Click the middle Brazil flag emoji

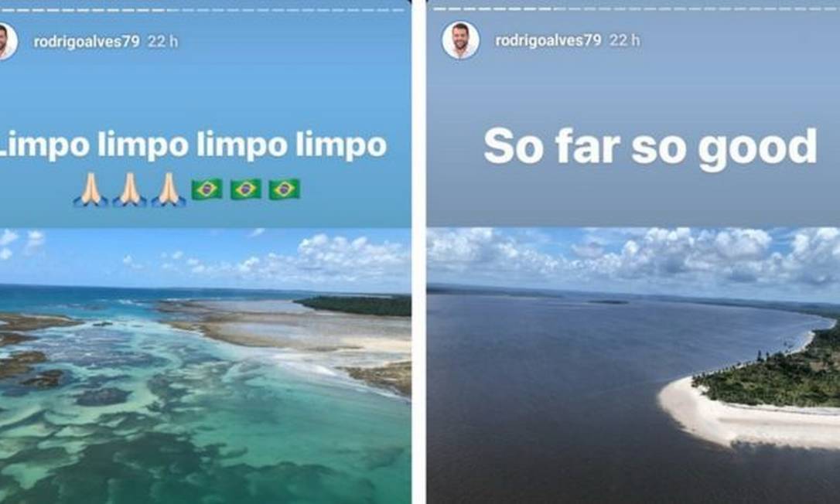(x=246, y=189)
